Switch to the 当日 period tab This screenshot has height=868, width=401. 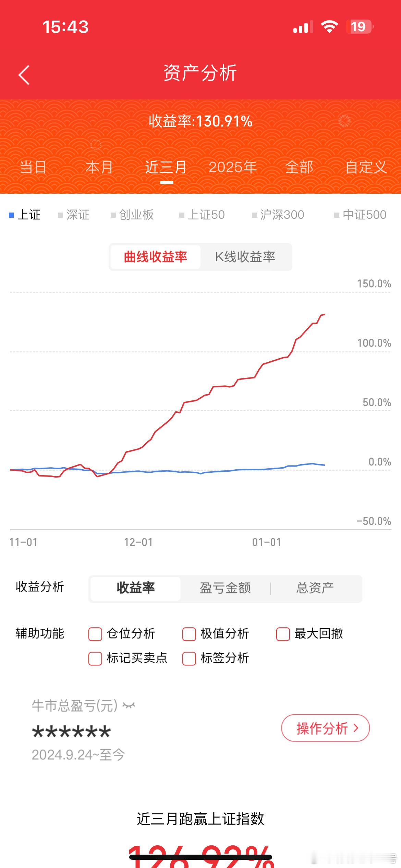coord(33,168)
